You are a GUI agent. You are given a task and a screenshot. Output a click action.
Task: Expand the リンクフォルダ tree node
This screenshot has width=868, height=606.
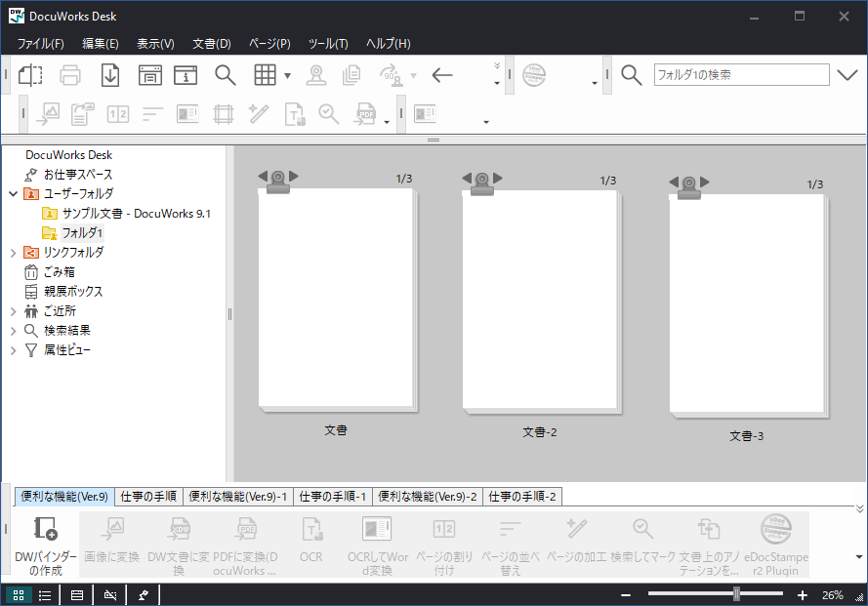(14, 253)
